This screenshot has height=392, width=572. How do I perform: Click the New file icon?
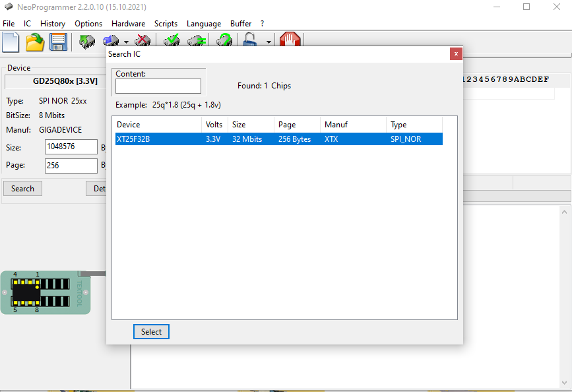coord(11,42)
